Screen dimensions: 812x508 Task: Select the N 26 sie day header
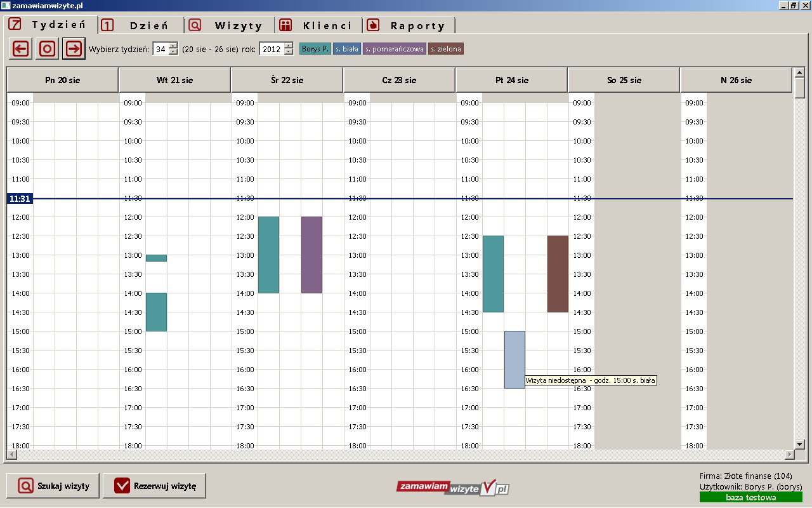[737, 80]
